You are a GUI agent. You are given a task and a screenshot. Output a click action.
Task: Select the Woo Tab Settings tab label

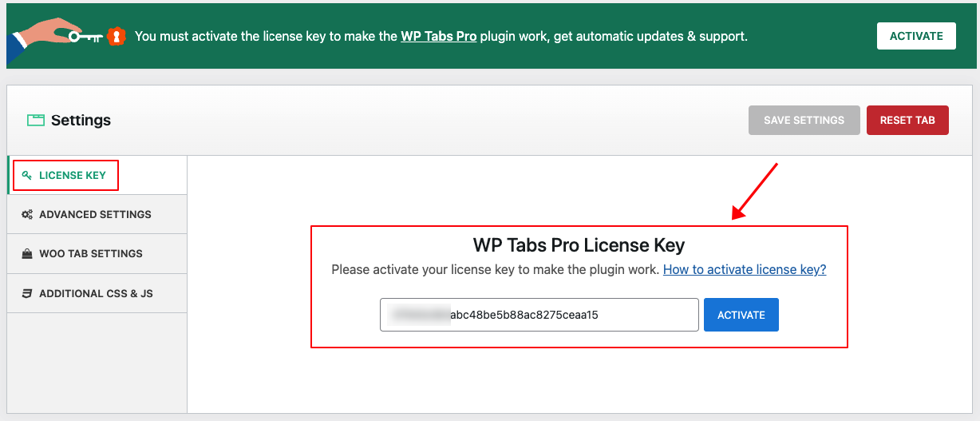[91, 254]
